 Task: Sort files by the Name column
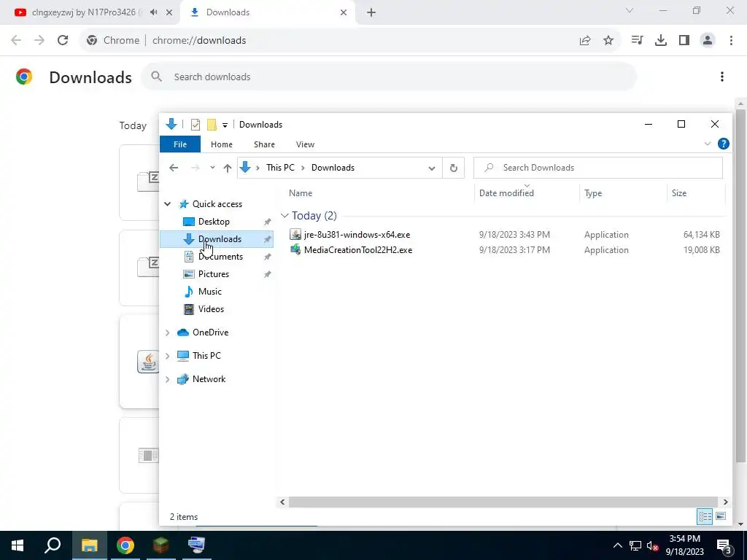click(301, 193)
